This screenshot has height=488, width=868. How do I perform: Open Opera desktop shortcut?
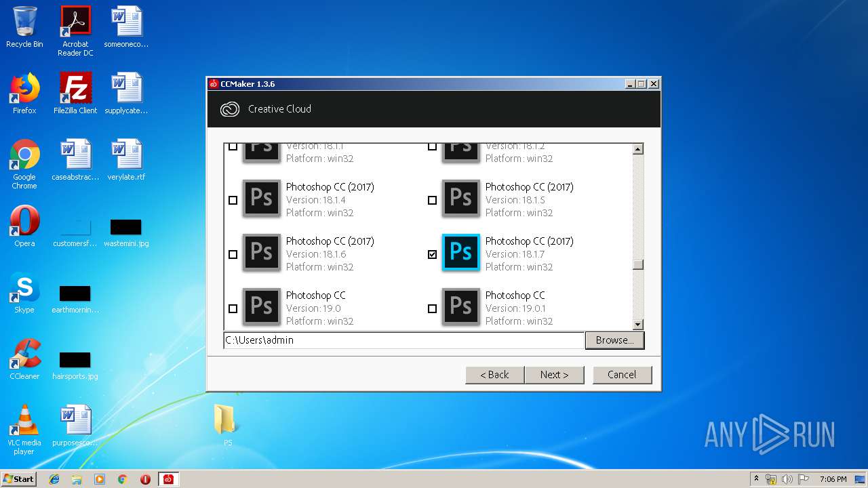tap(24, 226)
